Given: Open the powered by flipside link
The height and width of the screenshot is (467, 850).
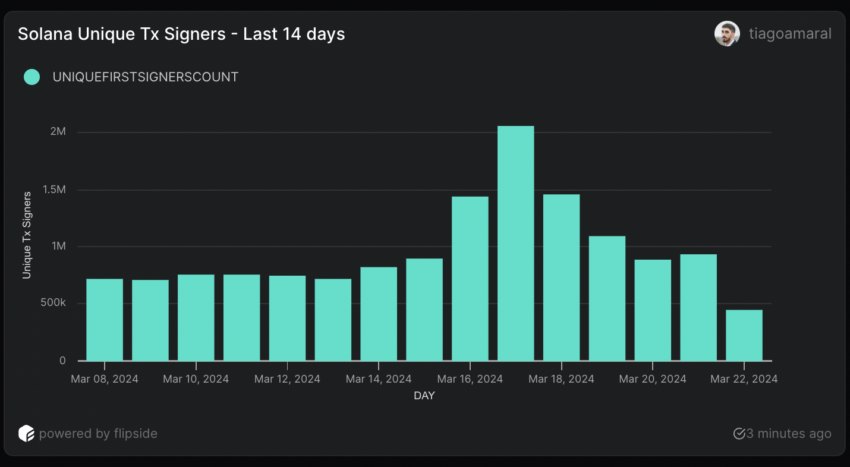Looking at the screenshot, I should click(x=98, y=434).
